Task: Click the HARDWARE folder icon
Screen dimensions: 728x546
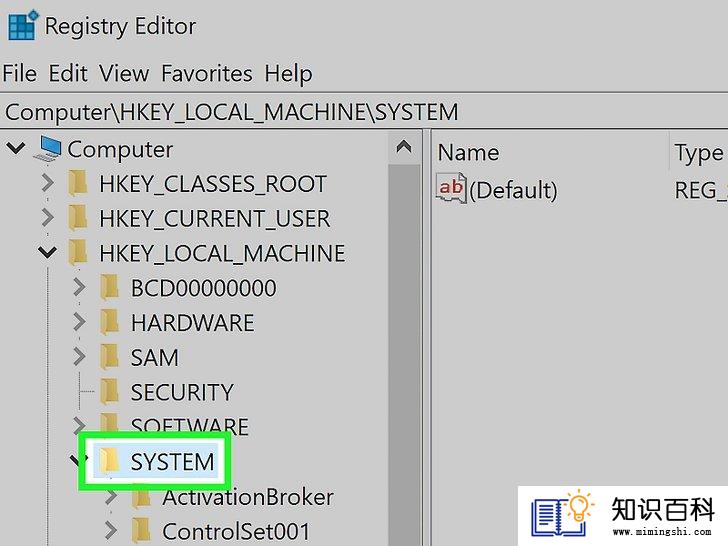Action: coord(110,322)
